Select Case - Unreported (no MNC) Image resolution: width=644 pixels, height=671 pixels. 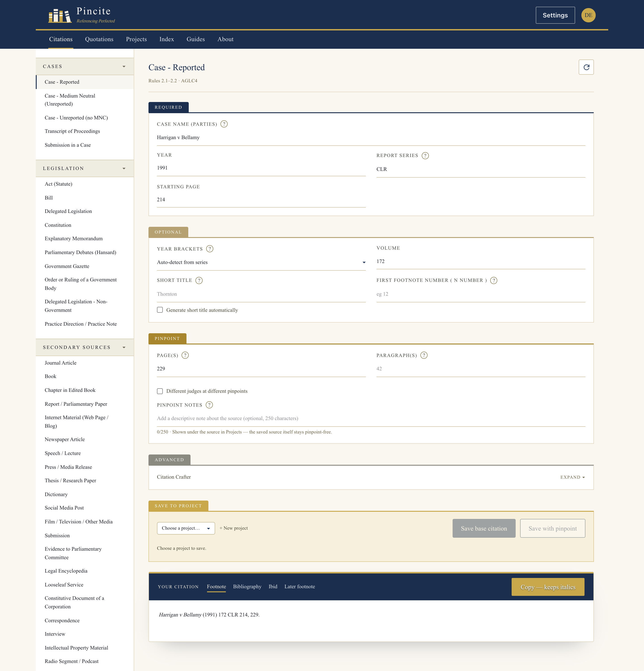click(85, 118)
